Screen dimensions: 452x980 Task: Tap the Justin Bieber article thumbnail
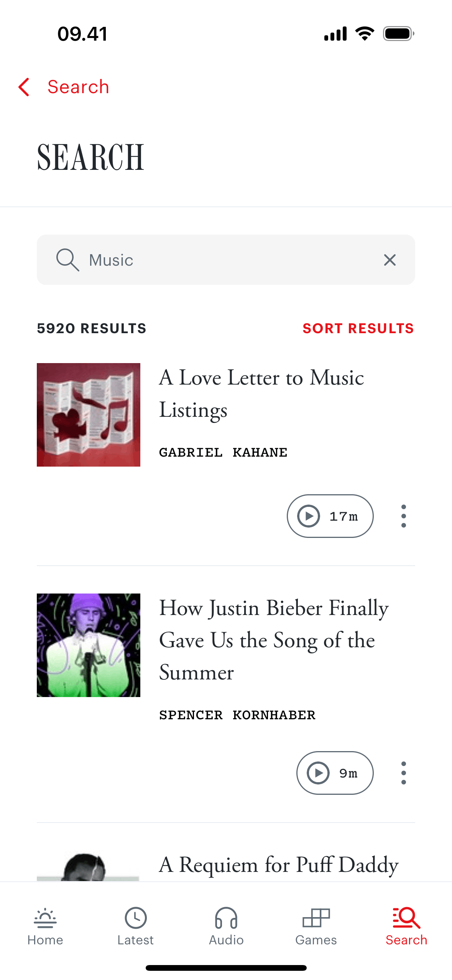89,645
